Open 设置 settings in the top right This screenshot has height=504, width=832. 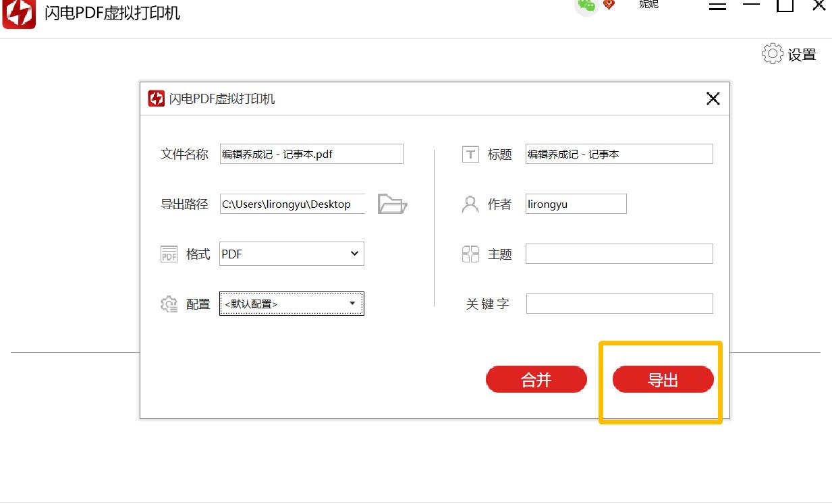(x=789, y=54)
